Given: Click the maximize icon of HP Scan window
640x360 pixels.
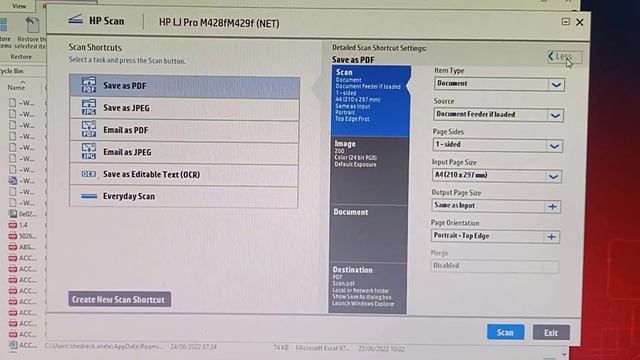Looking at the screenshot, I should pyautogui.click(x=565, y=21).
